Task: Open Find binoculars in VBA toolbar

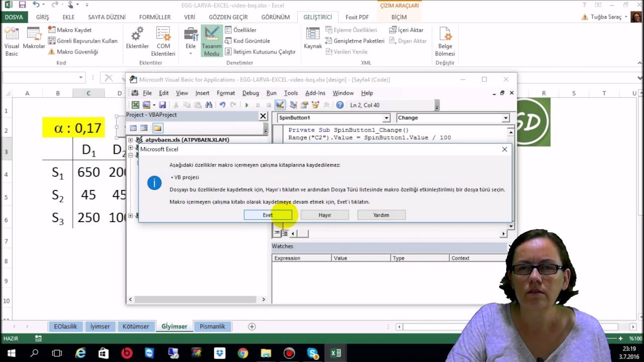Action: (208, 105)
